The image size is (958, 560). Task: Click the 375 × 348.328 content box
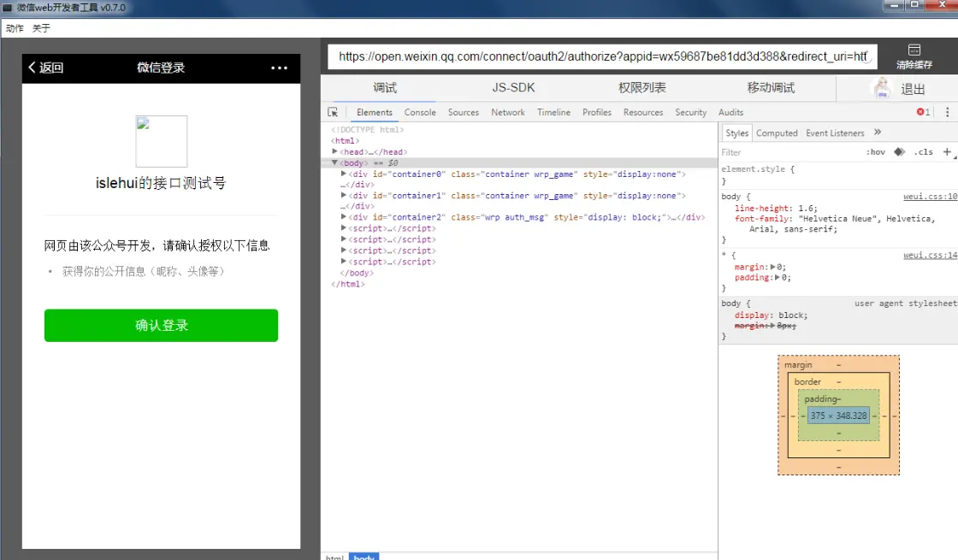pyautogui.click(x=838, y=416)
